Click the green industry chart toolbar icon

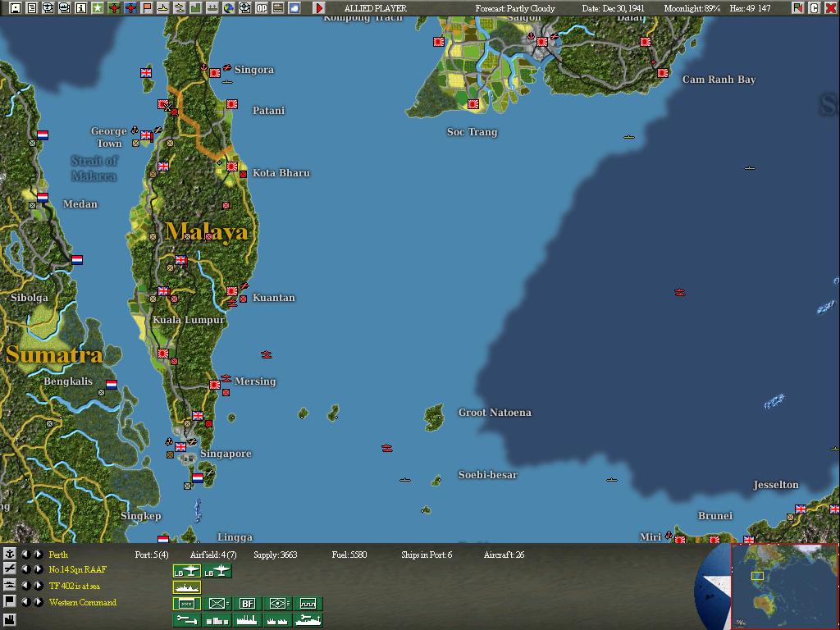point(196,8)
